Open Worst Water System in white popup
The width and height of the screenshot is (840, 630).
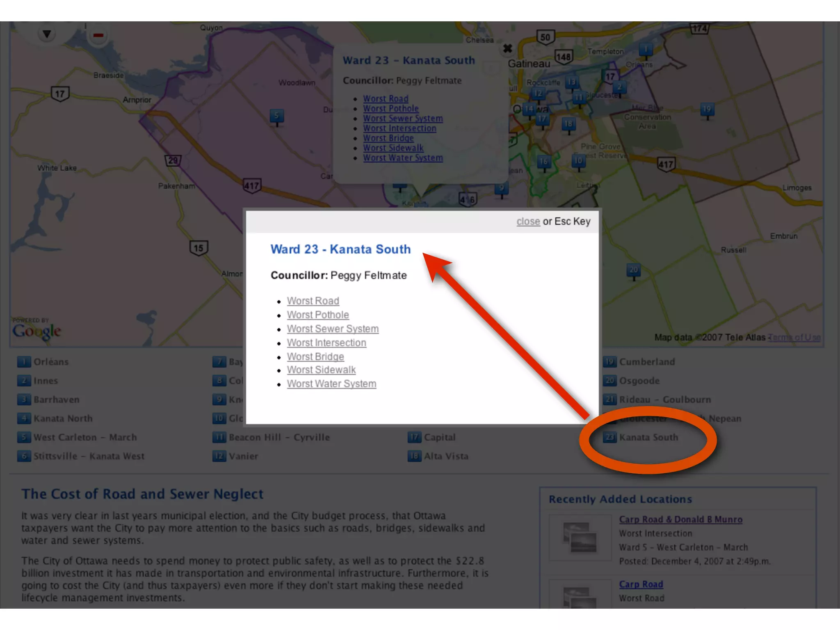point(331,383)
